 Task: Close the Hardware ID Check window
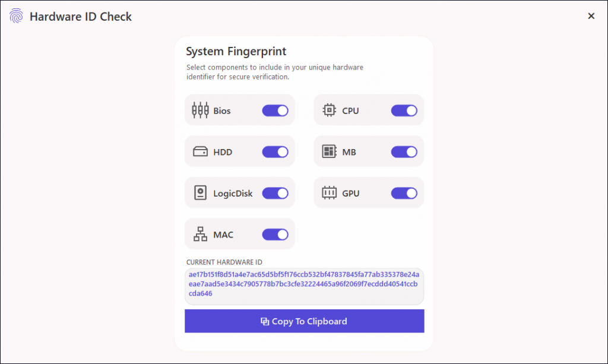pos(591,16)
